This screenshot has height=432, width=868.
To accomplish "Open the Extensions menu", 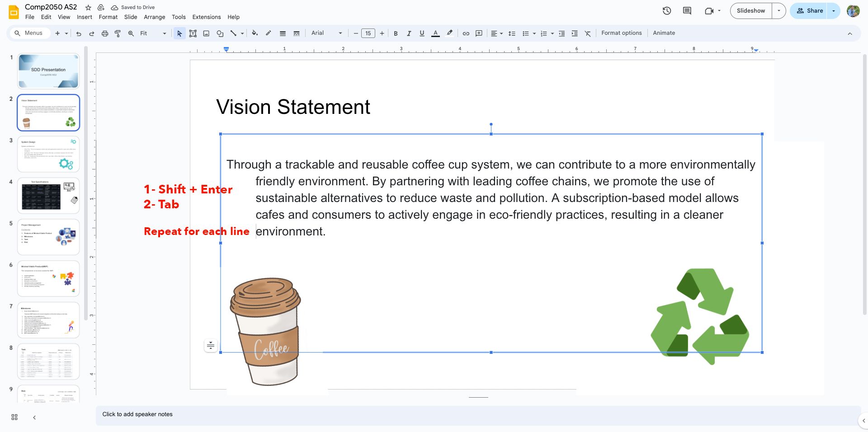I will point(207,17).
